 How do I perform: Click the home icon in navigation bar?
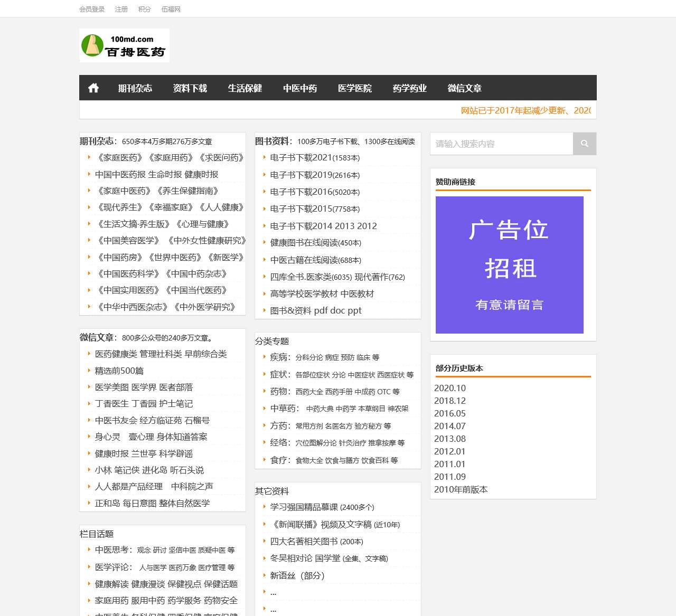pyautogui.click(x=93, y=88)
